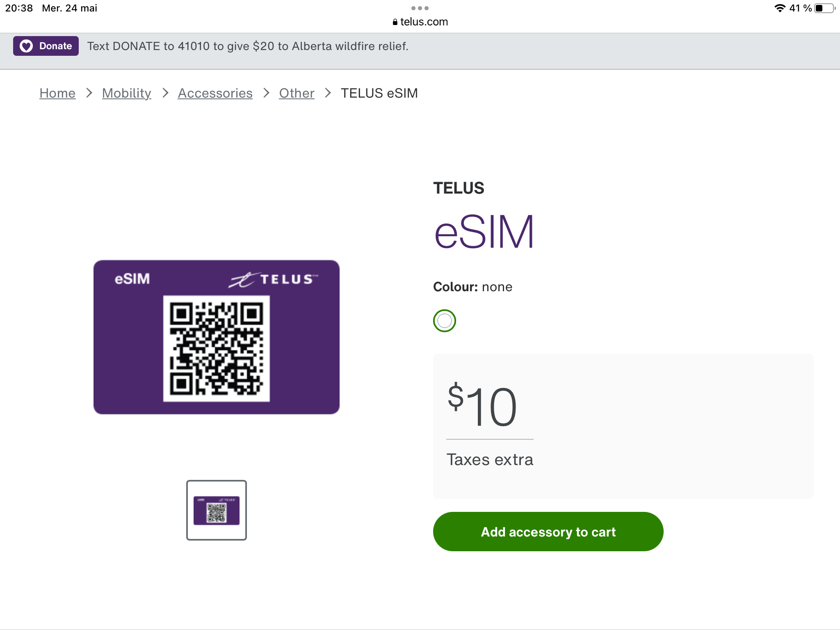Click the heart icon on Donate badge
The width and height of the screenshot is (840, 630).
(26, 46)
